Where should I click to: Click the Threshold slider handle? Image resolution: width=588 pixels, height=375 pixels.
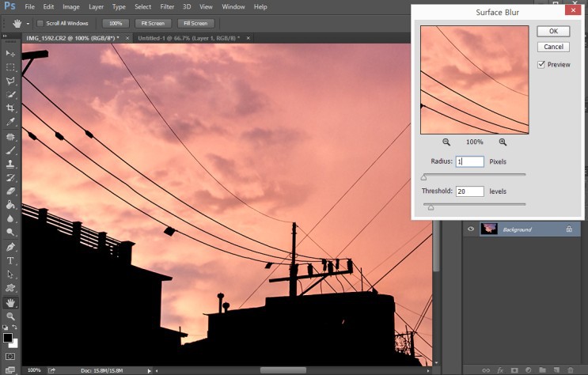pyautogui.click(x=431, y=206)
